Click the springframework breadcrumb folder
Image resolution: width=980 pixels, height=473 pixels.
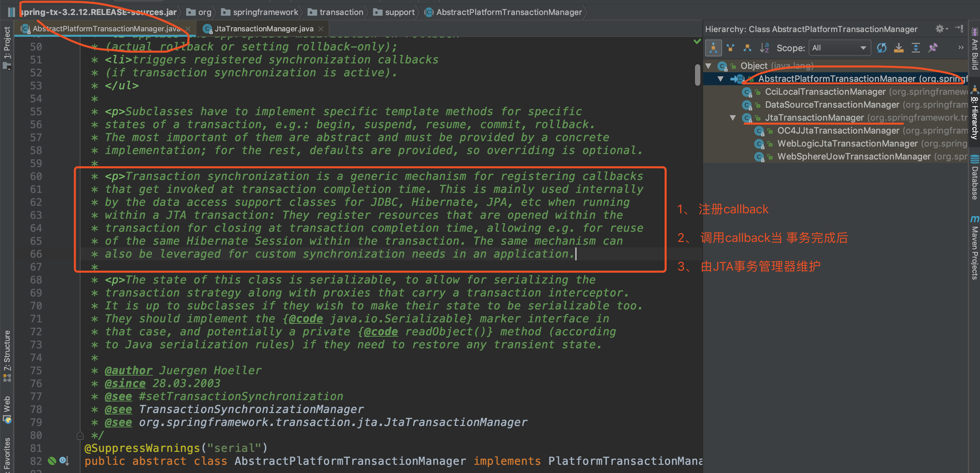(x=260, y=12)
